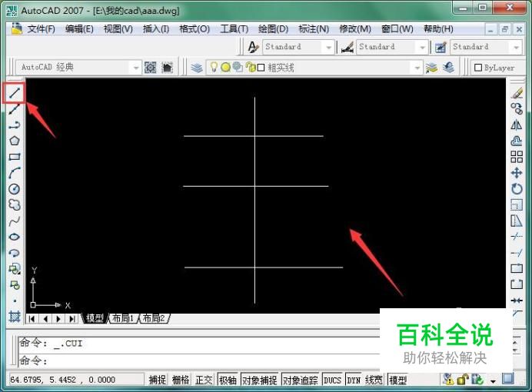Screen dimensions: 532x392
Task: Select the Line drawing tool
Action: pos(15,92)
